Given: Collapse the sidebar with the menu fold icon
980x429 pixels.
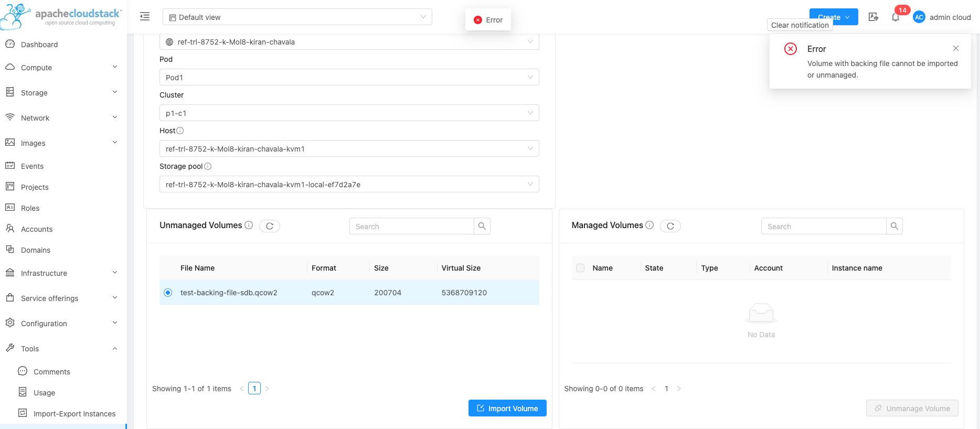Looking at the screenshot, I should point(145,17).
